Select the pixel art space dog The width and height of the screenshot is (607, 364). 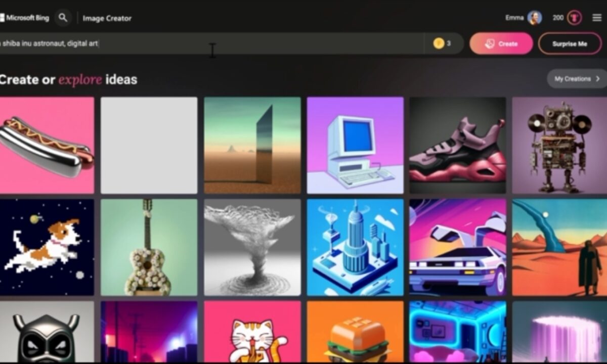(47, 247)
